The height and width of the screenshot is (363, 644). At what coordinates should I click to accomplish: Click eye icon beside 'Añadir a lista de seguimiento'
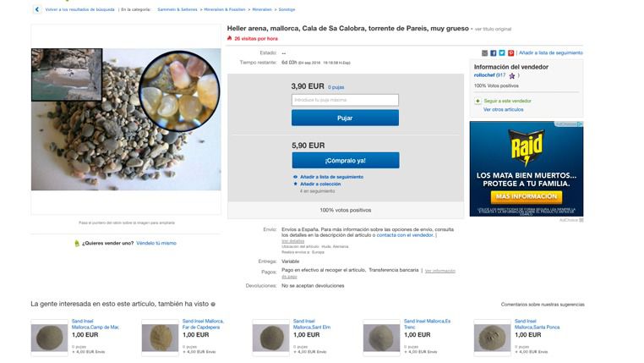[295, 177]
